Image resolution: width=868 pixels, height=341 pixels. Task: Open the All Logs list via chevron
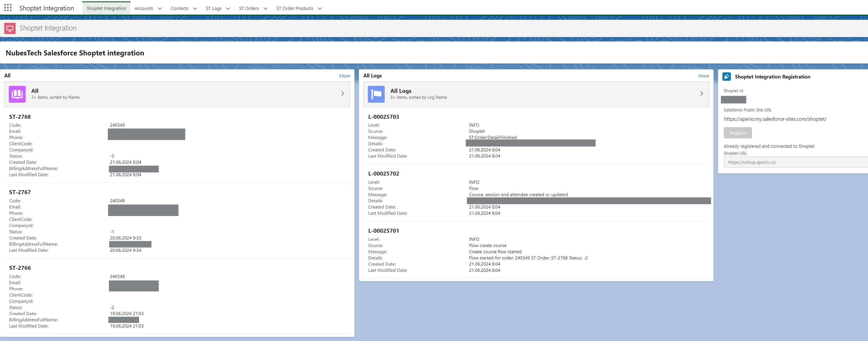point(702,94)
